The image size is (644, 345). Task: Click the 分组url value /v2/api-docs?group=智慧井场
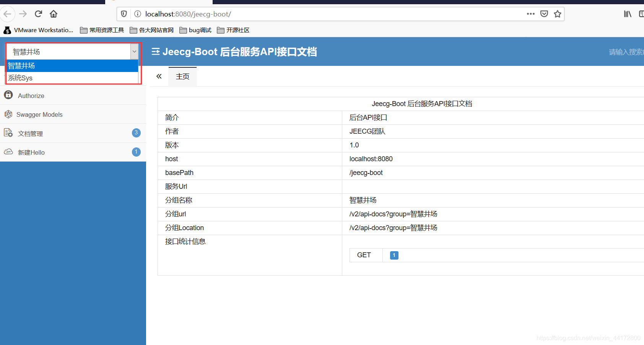(393, 214)
